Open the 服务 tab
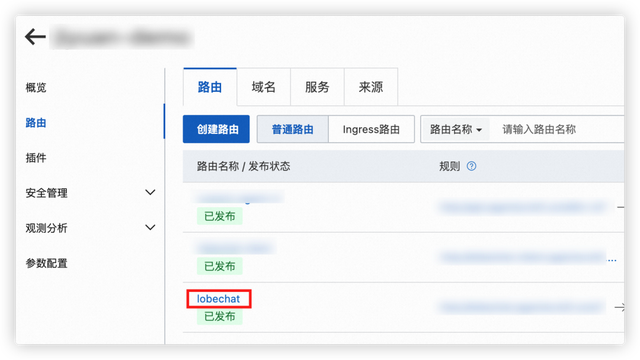This screenshot has height=360, width=640. [317, 87]
